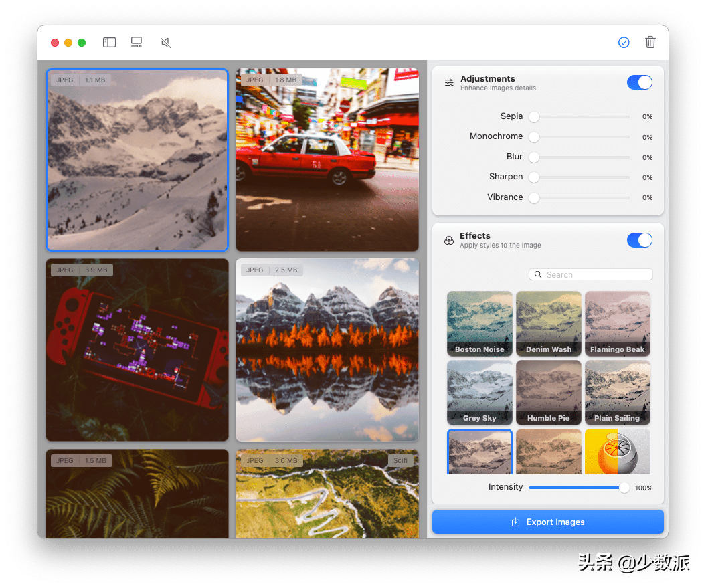Click the Vibrance slider handle
Viewport: 706px width, 588px height.
pos(534,197)
